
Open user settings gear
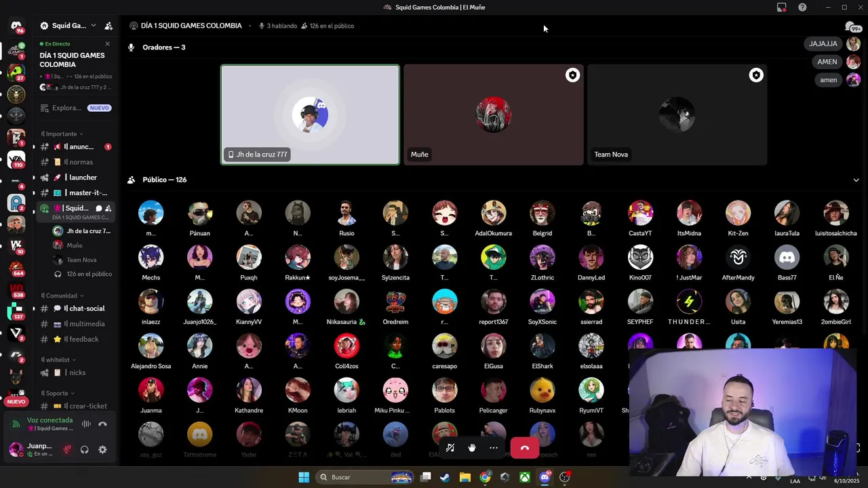(102, 449)
